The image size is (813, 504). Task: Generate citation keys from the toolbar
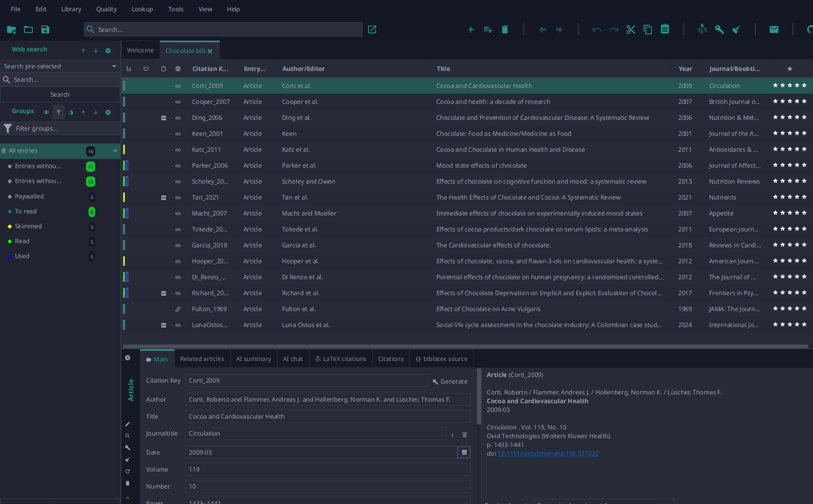click(x=719, y=30)
